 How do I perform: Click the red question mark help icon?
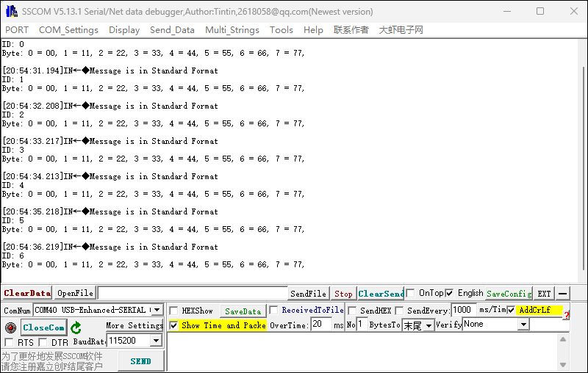pyautogui.click(x=566, y=315)
